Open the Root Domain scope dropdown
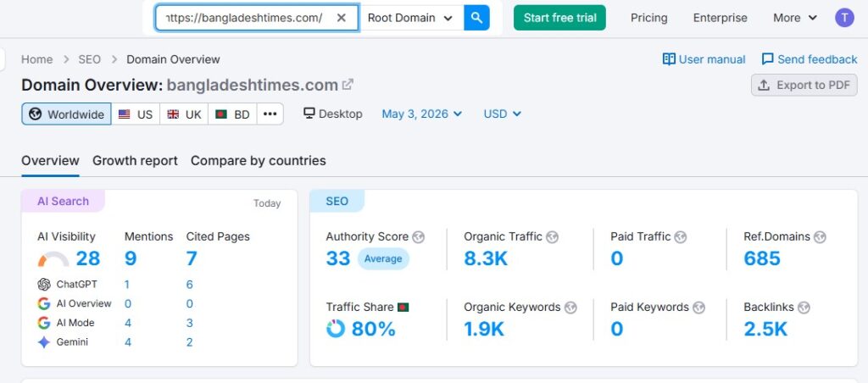The height and width of the screenshot is (383, 868). click(x=412, y=18)
